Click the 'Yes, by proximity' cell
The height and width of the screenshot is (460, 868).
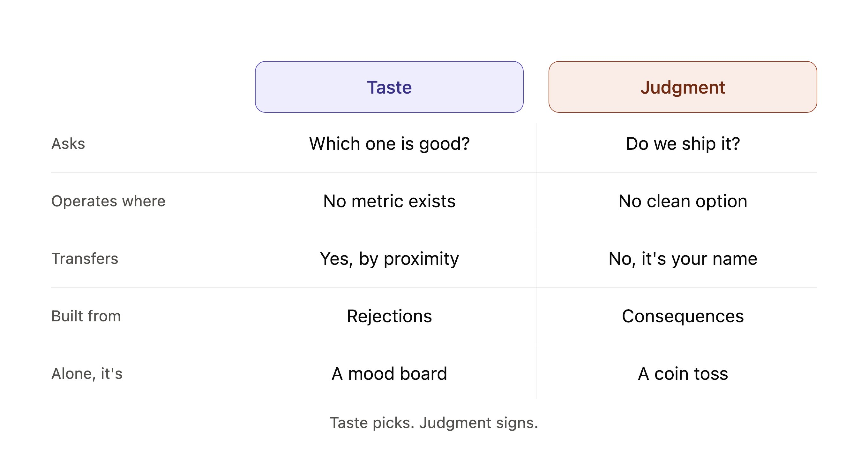pyautogui.click(x=389, y=259)
